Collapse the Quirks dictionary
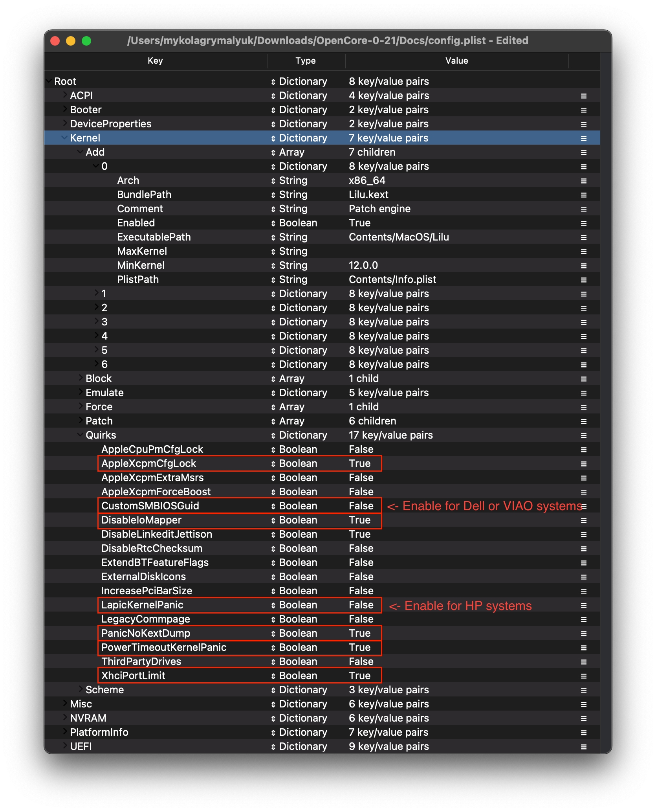This screenshot has height=812, width=656. coord(80,435)
